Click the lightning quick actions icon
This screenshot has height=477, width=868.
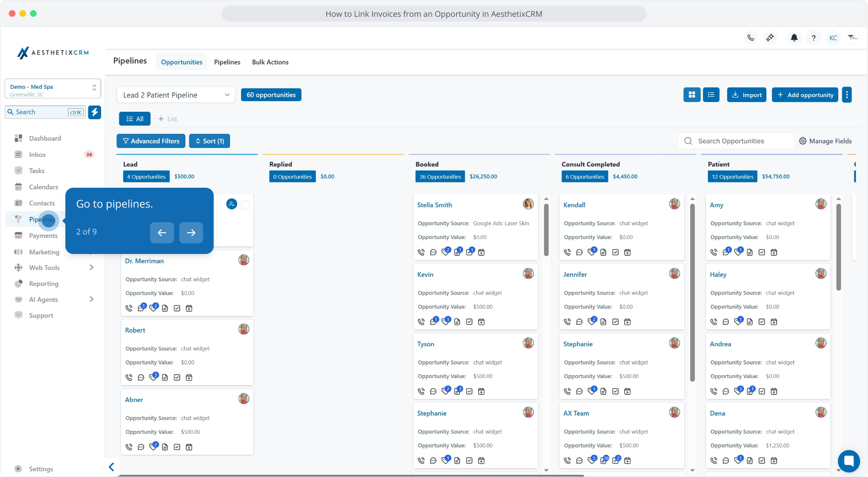click(94, 112)
